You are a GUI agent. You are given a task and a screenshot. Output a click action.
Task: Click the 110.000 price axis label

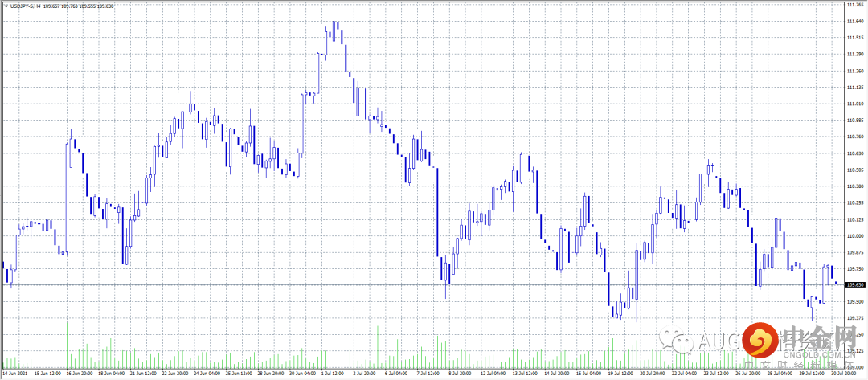(x=855, y=236)
